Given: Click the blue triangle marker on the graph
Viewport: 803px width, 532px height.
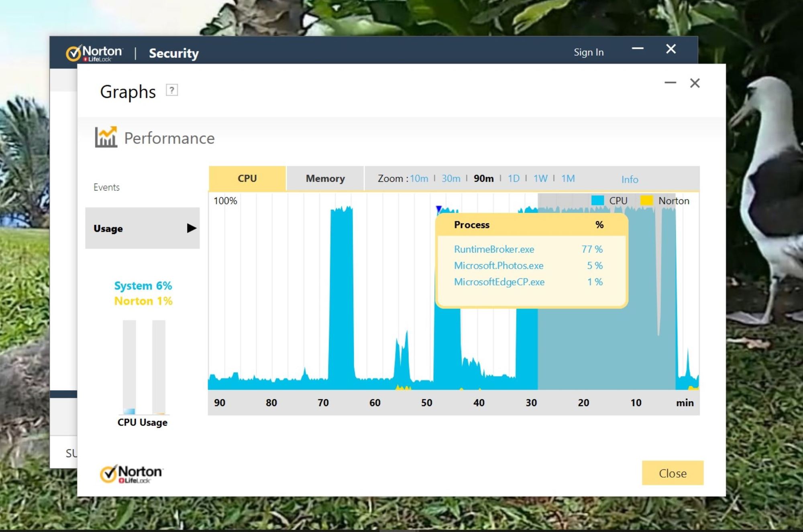Looking at the screenshot, I should tap(438, 209).
